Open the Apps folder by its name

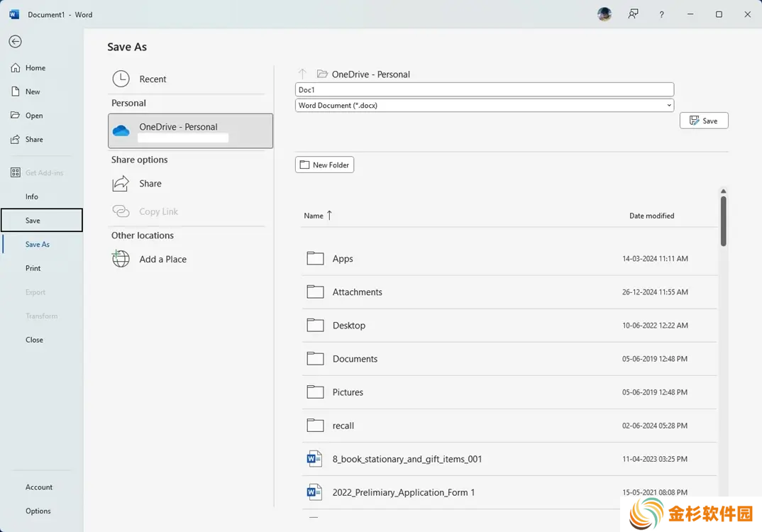(343, 258)
